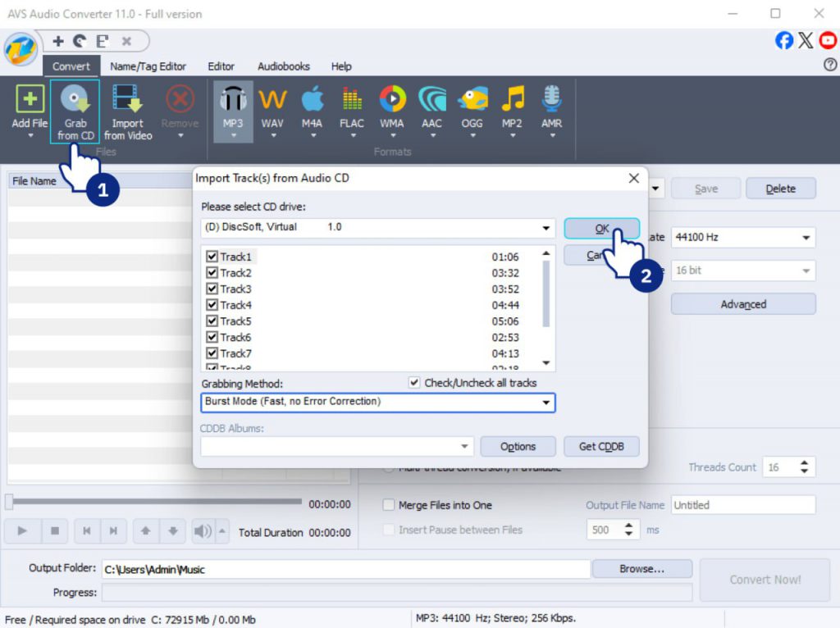Screen dimensions: 840x628
Task: Select the OGG format icon
Action: (x=472, y=101)
